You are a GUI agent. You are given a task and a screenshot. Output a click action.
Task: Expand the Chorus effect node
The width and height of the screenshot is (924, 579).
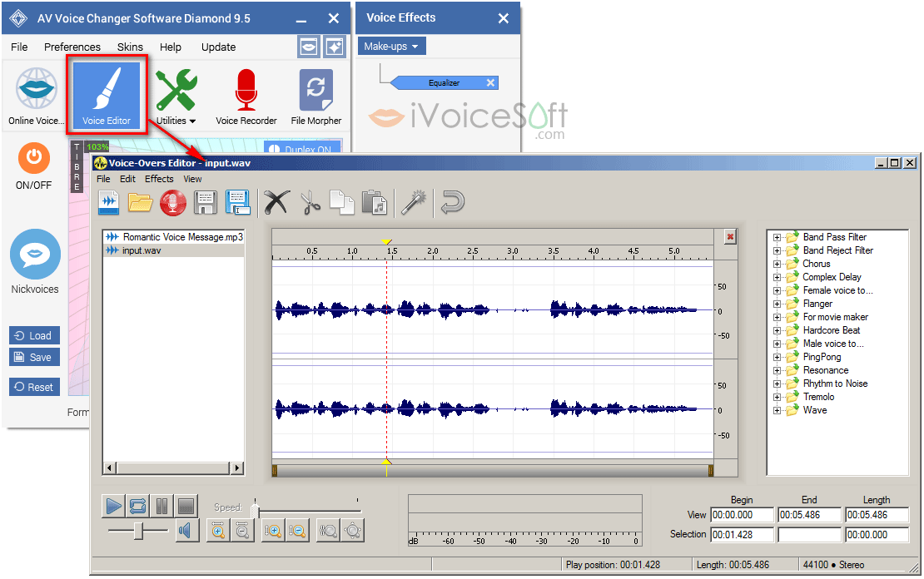(x=777, y=264)
